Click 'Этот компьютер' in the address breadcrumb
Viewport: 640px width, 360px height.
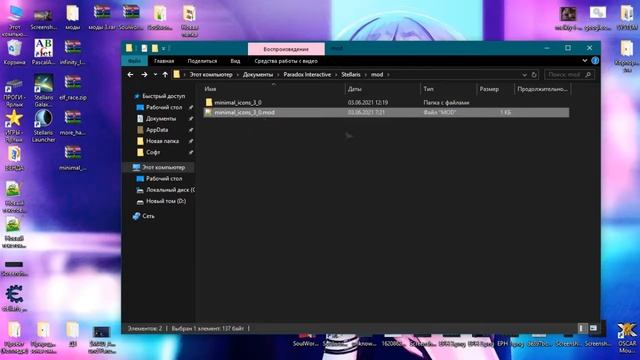click(211, 75)
